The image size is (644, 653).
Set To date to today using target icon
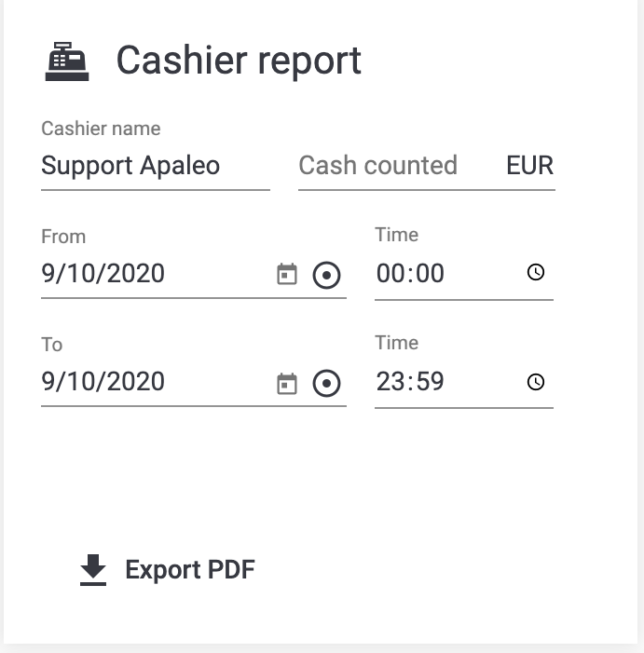tap(326, 383)
